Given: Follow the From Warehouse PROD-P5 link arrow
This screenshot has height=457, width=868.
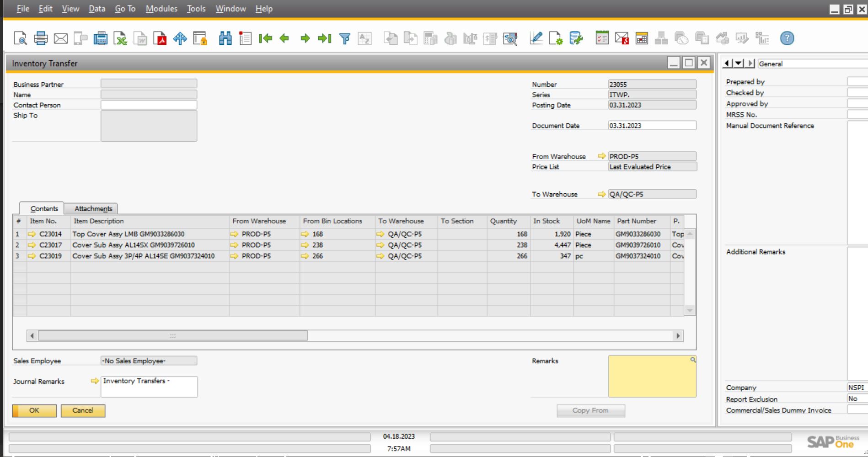Looking at the screenshot, I should [x=602, y=156].
